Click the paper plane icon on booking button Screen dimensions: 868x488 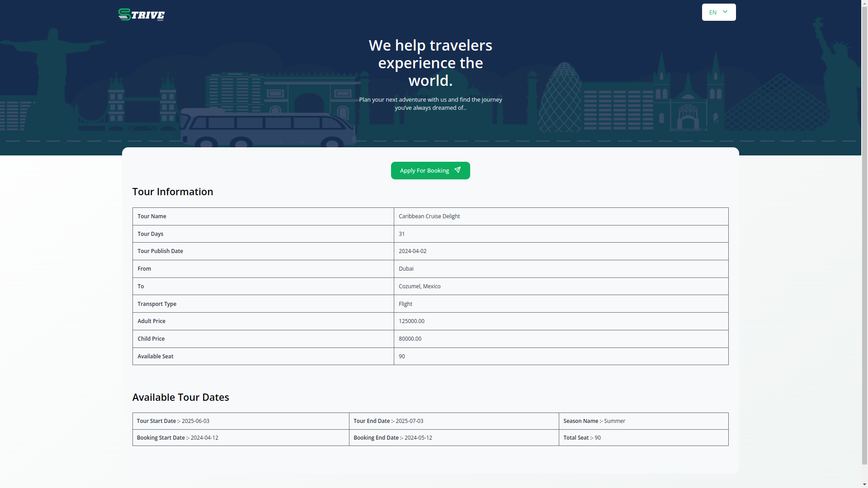(x=458, y=170)
